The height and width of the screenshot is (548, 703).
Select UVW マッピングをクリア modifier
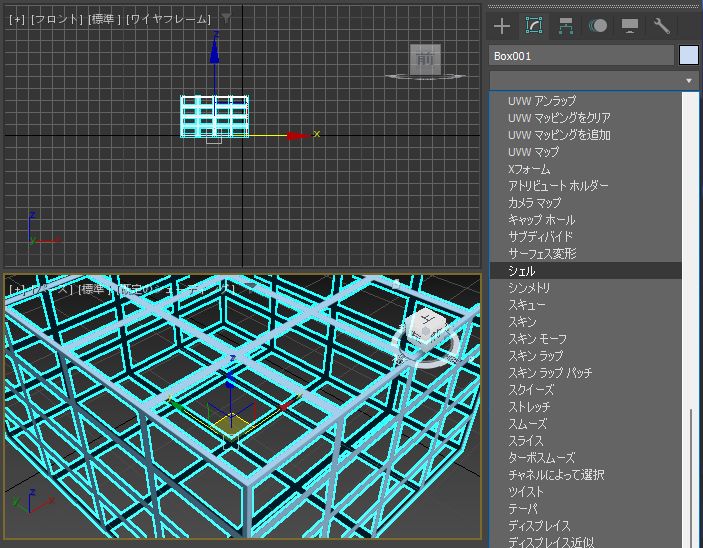(x=559, y=118)
